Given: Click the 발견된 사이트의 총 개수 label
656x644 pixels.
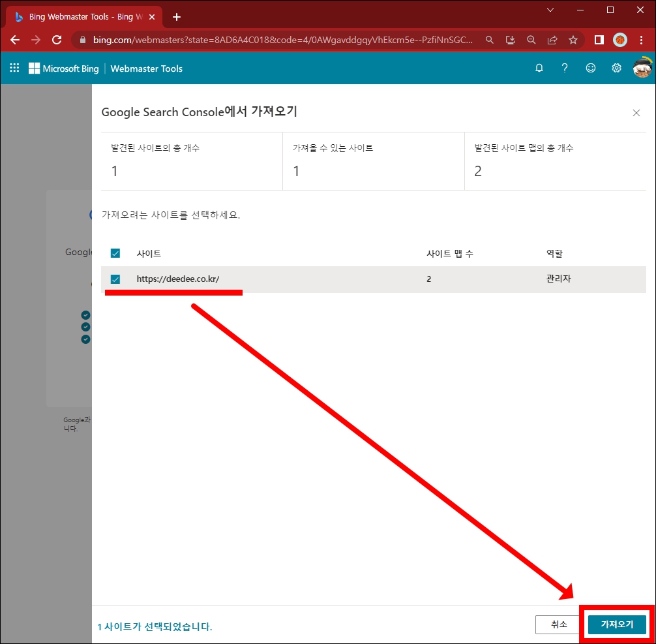Looking at the screenshot, I should [155, 148].
